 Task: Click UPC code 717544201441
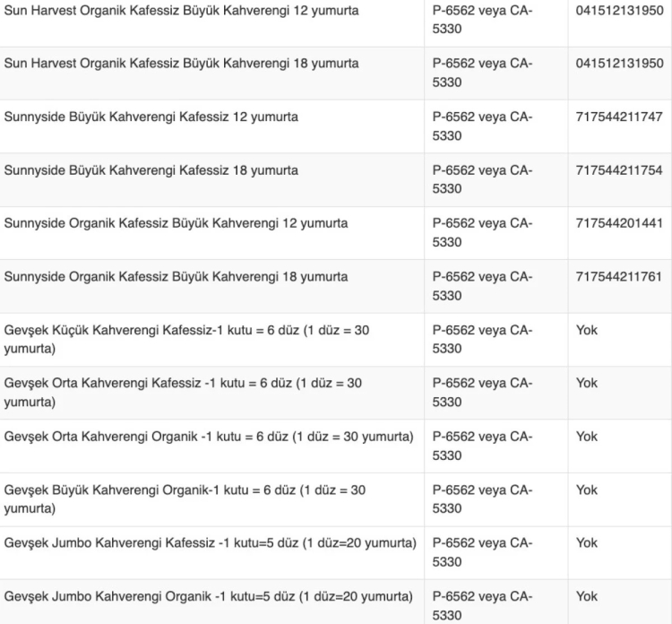tap(619, 223)
